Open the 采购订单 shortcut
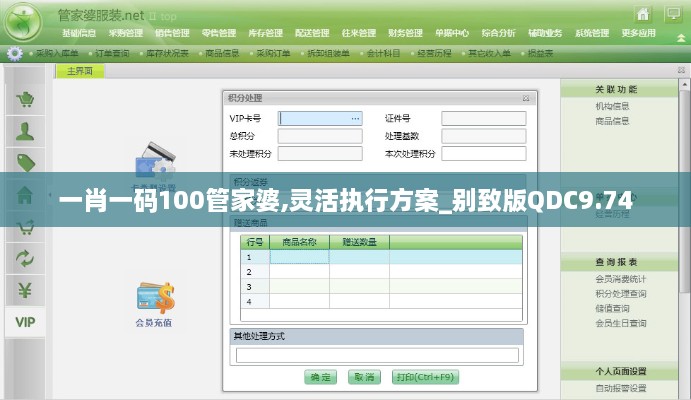This screenshot has height=400, width=691. [273, 53]
